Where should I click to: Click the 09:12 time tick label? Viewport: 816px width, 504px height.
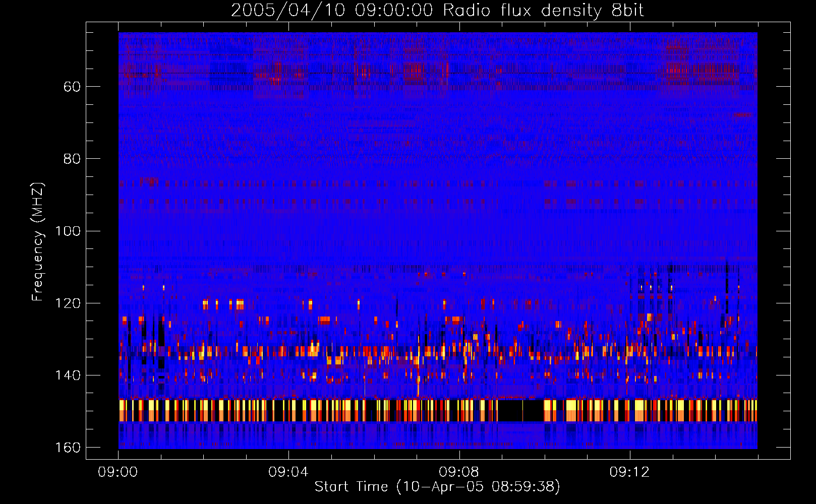coord(629,472)
